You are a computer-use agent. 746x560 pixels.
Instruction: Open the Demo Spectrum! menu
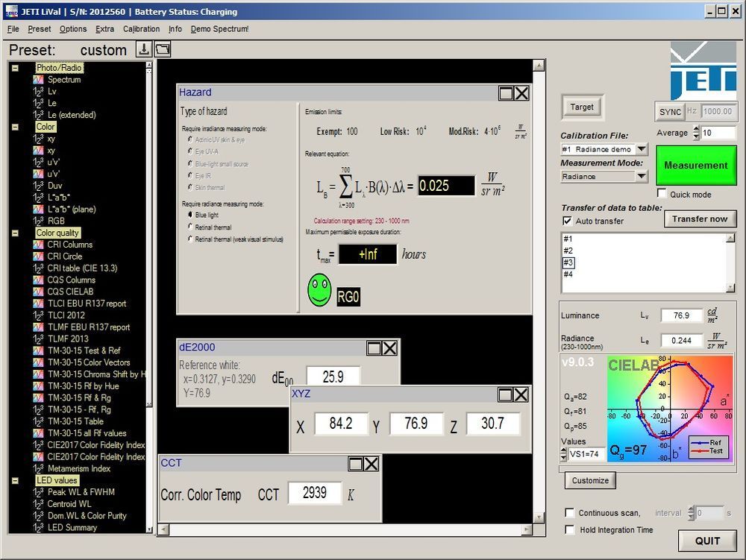219,29
